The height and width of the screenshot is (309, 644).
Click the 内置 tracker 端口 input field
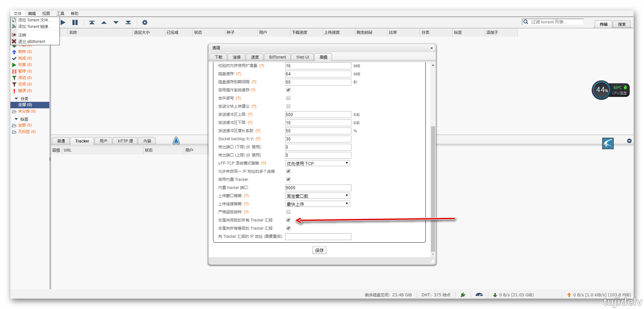pos(318,188)
